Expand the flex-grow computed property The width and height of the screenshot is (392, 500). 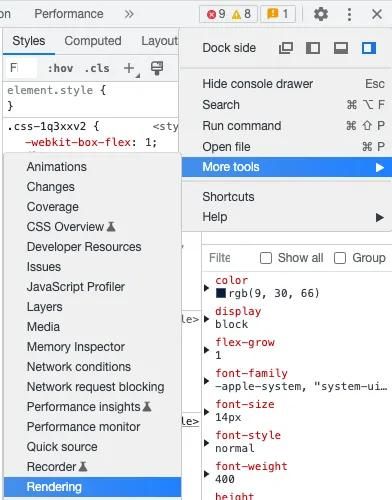206,350
